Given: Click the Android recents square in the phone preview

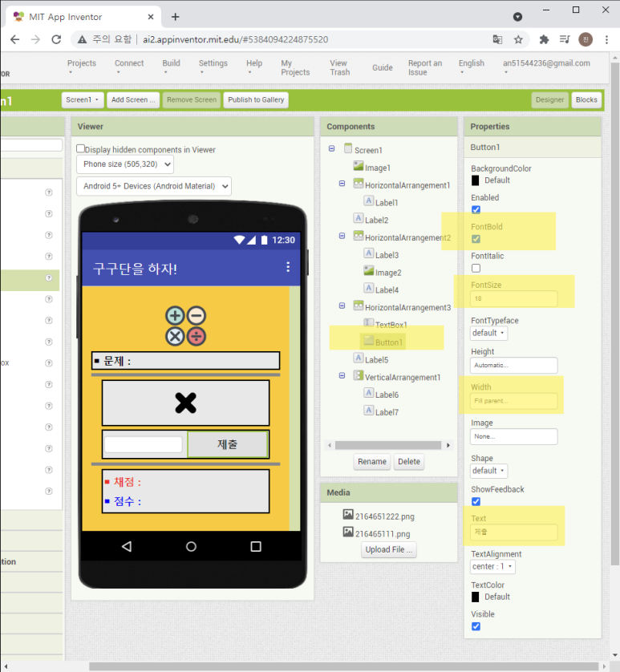Looking at the screenshot, I should [256, 546].
